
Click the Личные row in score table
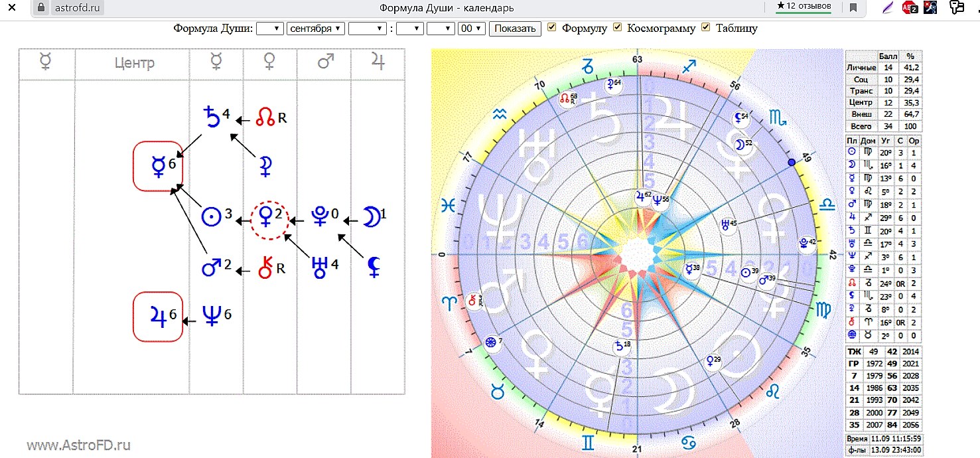tap(883, 68)
